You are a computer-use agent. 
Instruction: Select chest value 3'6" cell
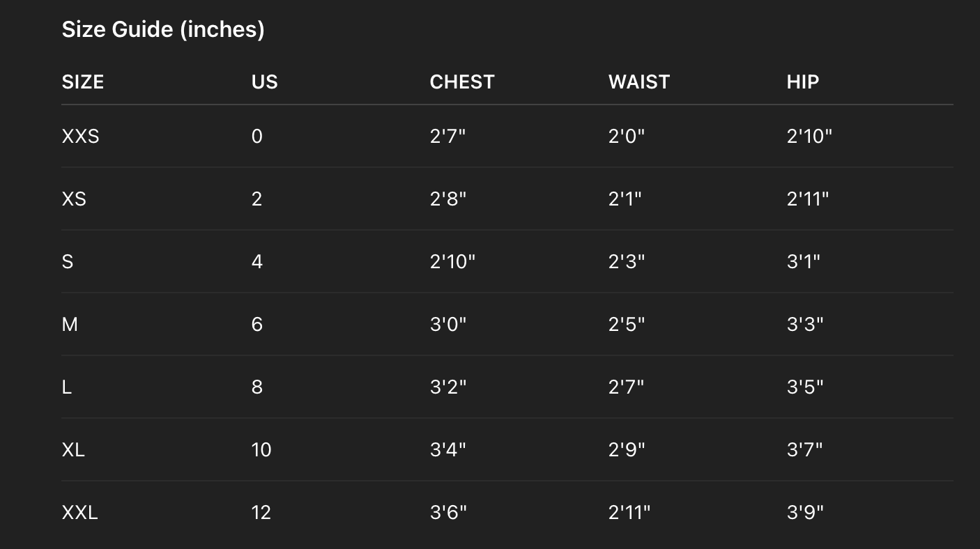448,512
